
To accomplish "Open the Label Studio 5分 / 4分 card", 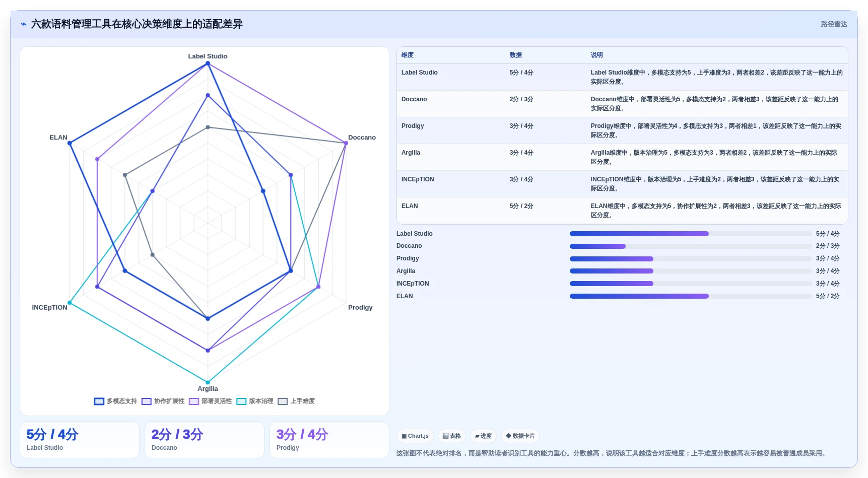I will pyautogui.click(x=80, y=440).
